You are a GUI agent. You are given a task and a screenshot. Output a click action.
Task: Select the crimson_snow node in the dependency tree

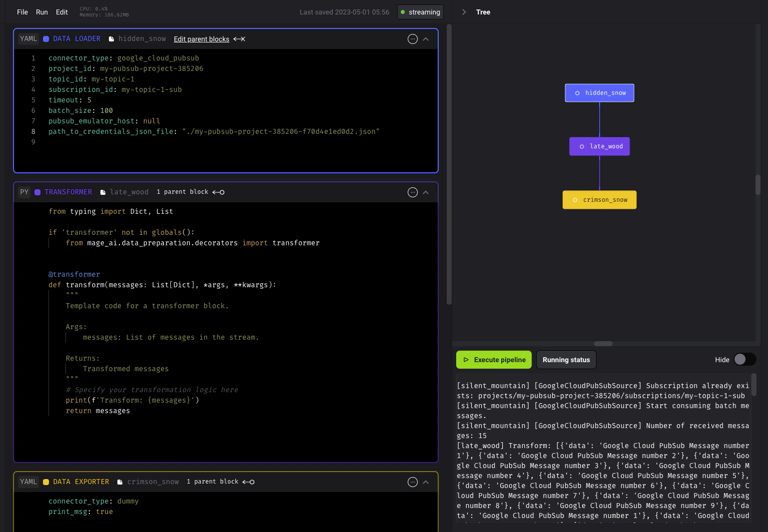599,199
